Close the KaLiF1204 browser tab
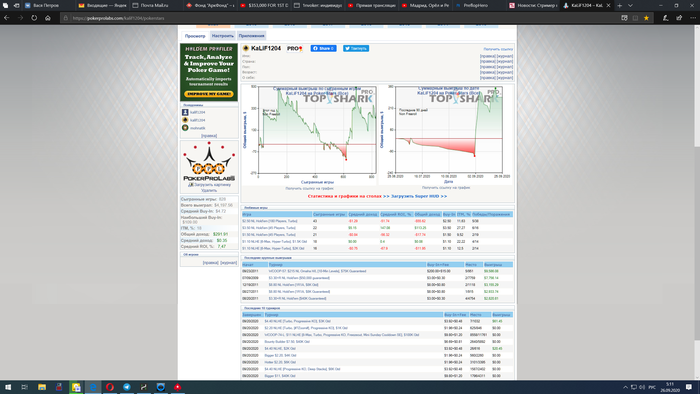Image resolution: width=700 pixels, height=394 pixels. click(x=608, y=5)
